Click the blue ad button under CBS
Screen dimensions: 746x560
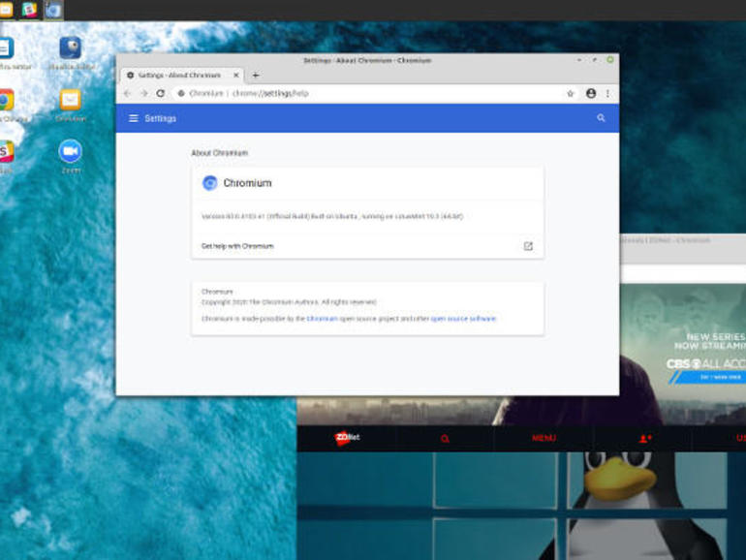pyautogui.click(x=706, y=377)
